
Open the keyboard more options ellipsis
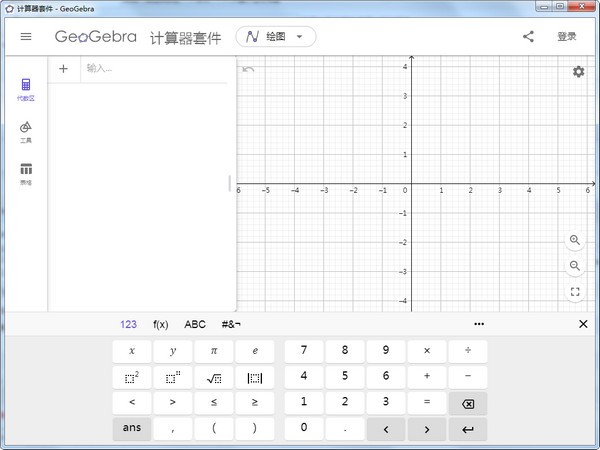[x=479, y=324]
